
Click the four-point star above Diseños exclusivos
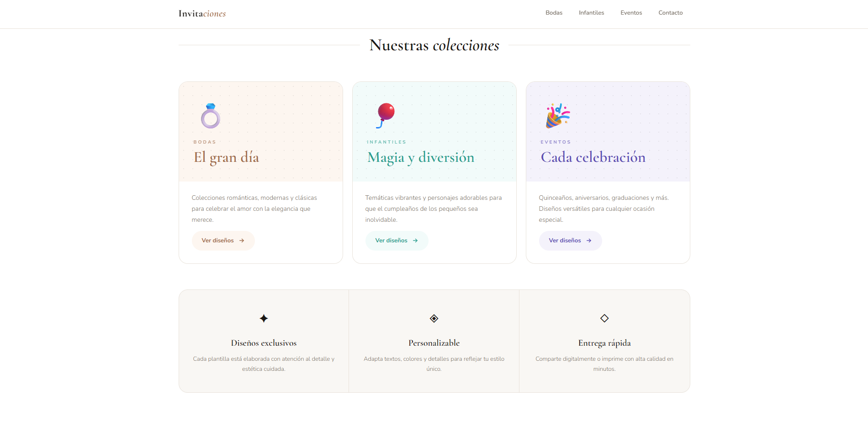(264, 318)
